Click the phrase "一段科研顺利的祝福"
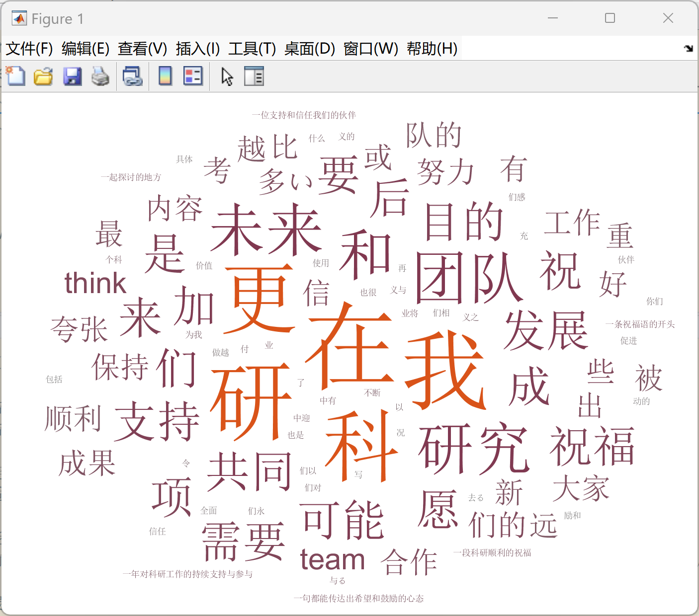The width and height of the screenshot is (699, 616). click(492, 553)
